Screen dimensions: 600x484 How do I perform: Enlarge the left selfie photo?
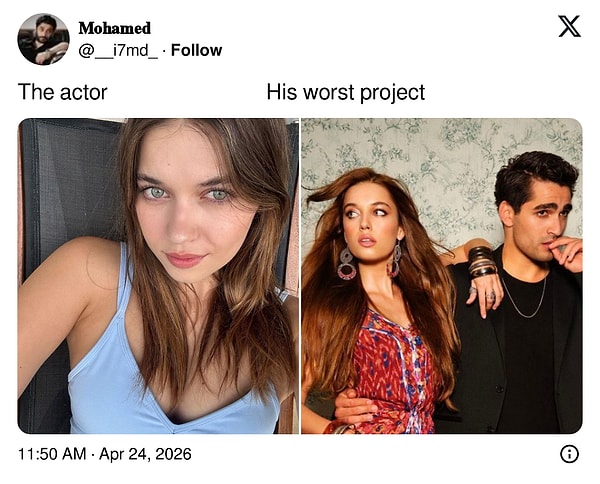158,275
